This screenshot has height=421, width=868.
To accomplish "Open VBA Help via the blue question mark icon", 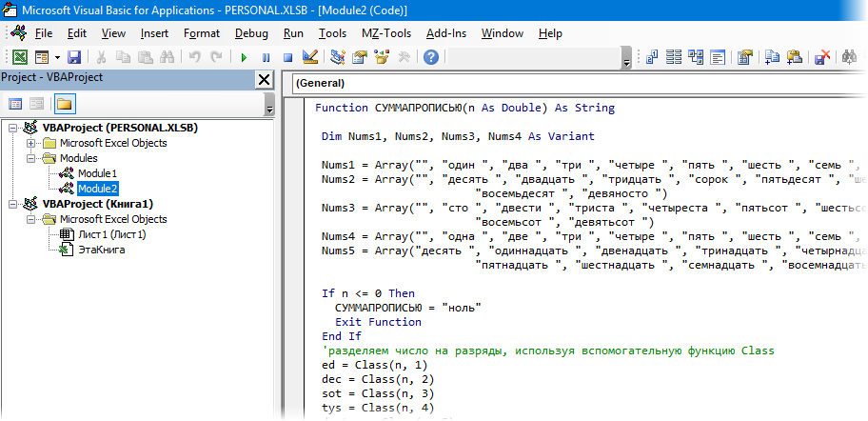I will coord(431,57).
